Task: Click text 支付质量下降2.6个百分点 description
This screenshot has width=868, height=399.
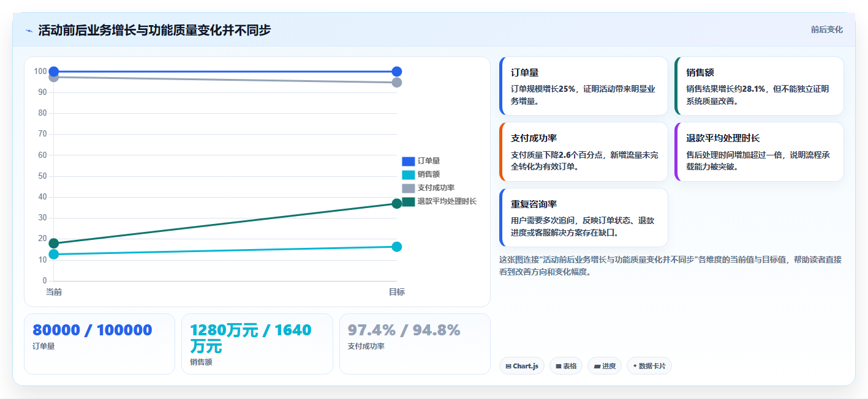Action: click(x=584, y=161)
